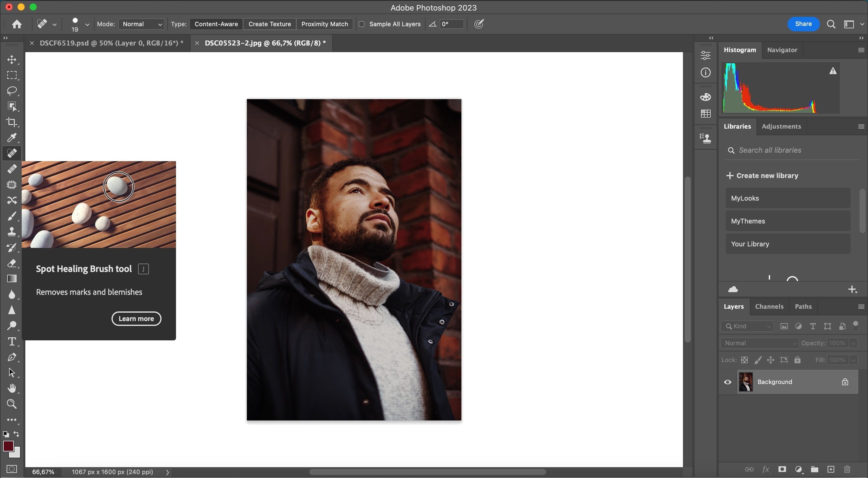Click the foreground color swatch

[8, 446]
